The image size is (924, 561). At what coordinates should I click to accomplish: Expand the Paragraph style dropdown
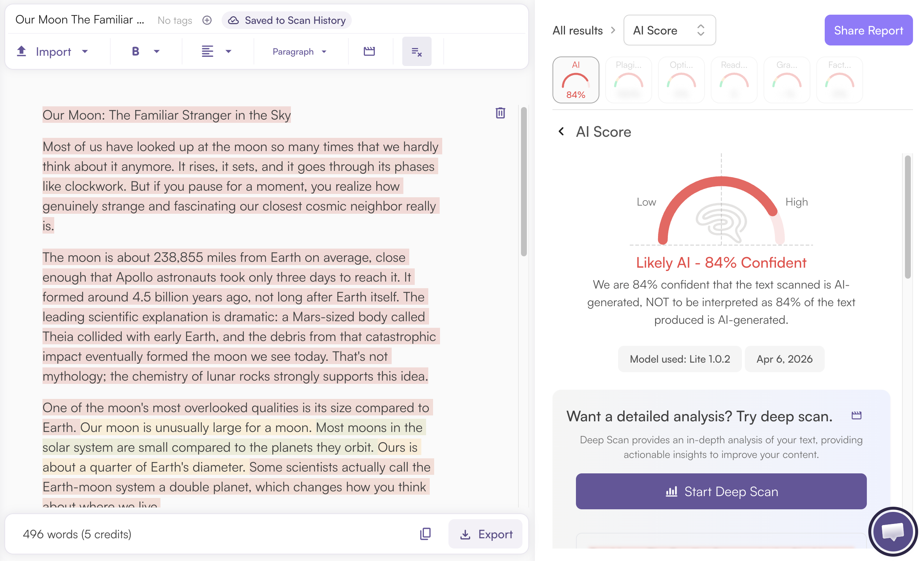(299, 51)
